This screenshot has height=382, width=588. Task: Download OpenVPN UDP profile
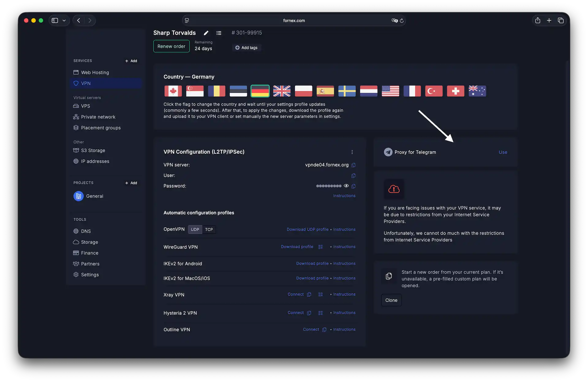click(x=307, y=230)
